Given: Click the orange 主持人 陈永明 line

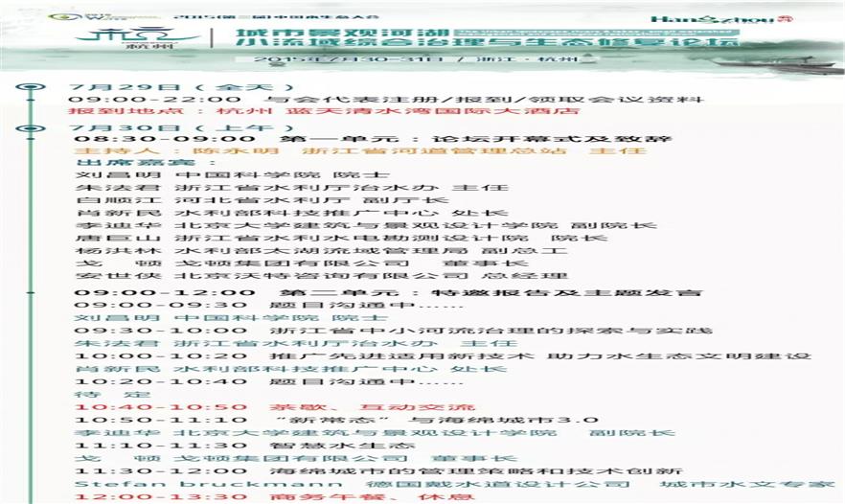Looking at the screenshot, I should click(x=360, y=150).
